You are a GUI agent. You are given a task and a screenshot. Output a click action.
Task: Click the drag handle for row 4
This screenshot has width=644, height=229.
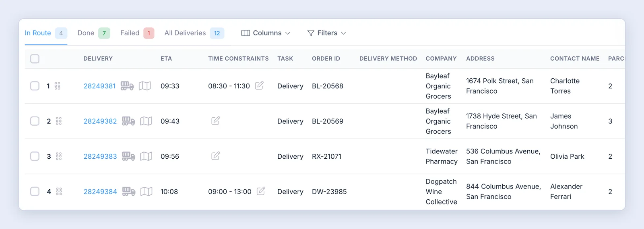click(x=59, y=192)
